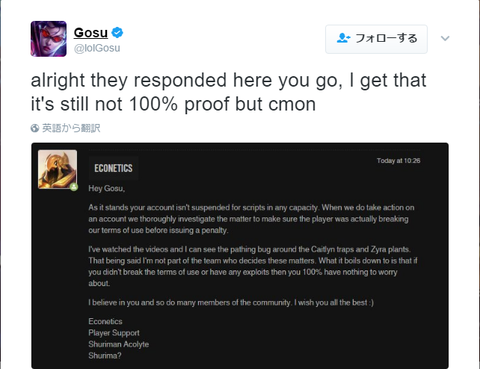Click the 'Shurima?' text at the bottom
The width and height of the screenshot is (480, 369).
[105, 356]
